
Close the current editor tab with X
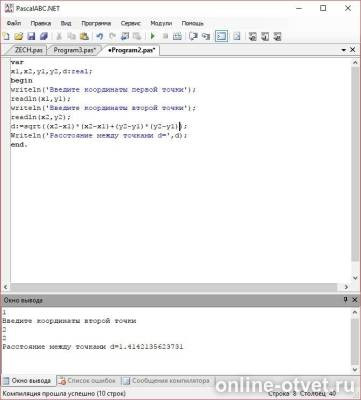(x=352, y=50)
